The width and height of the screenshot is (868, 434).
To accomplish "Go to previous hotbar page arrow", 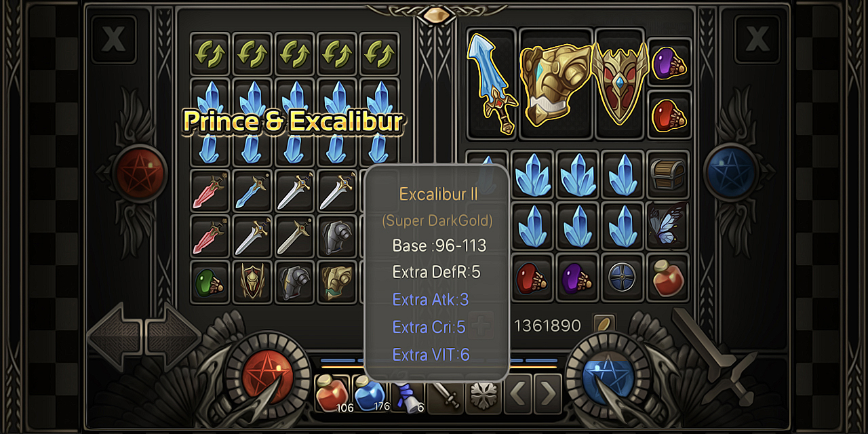I will coord(518,393).
